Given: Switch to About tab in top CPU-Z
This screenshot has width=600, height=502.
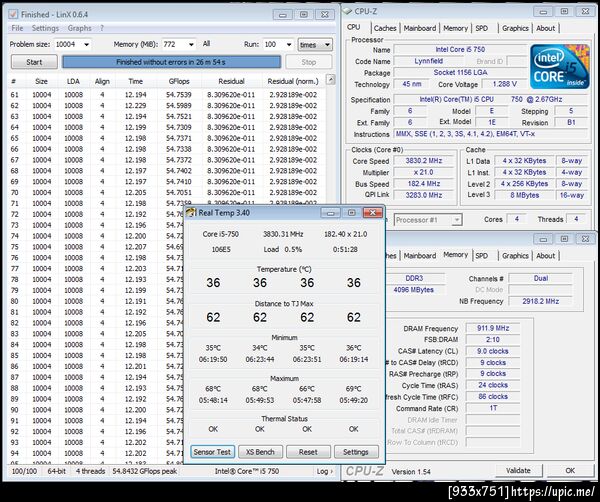Looking at the screenshot, I should tap(545, 28).
